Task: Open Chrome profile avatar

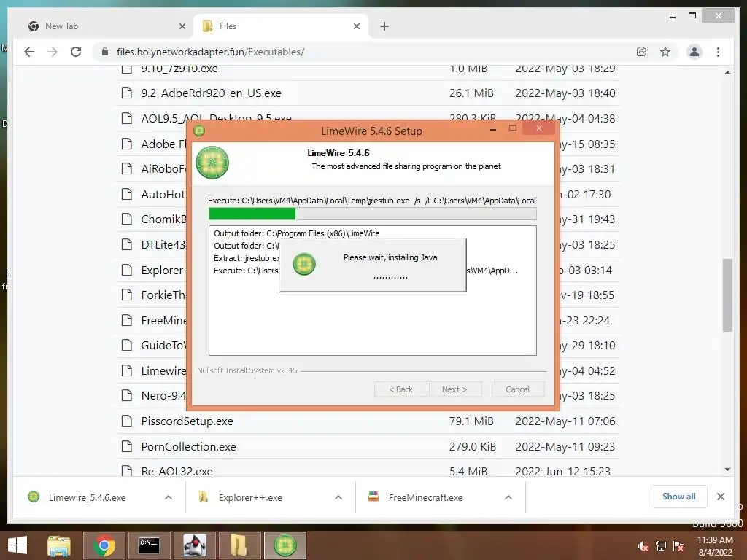Action: pyautogui.click(x=694, y=52)
